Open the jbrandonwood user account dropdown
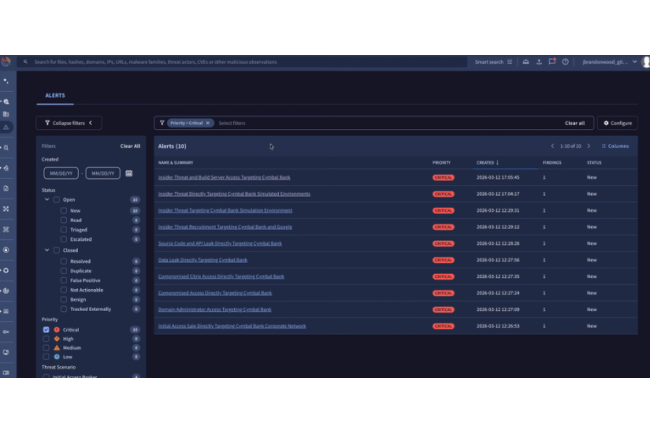Viewport: 650px width, 433px height. (608, 61)
